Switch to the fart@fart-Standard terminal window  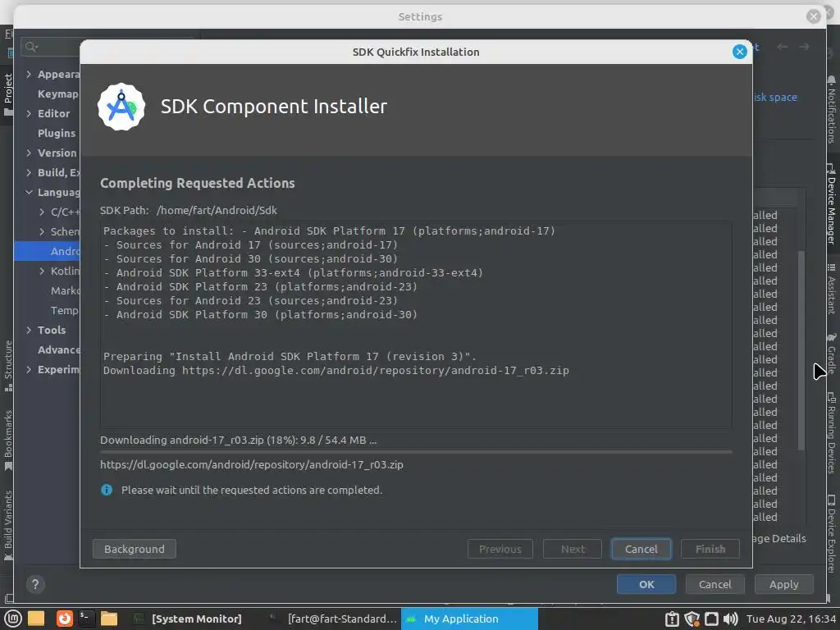click(x=333, y=619)
